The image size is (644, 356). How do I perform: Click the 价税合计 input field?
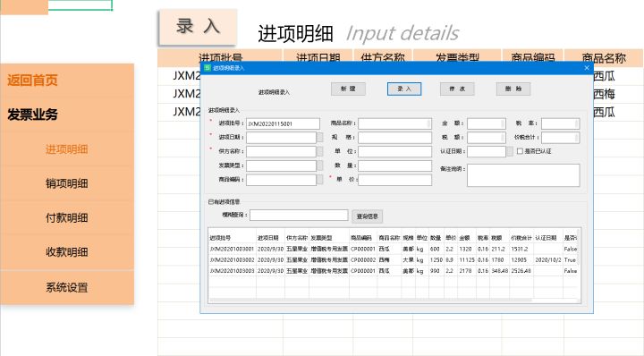tap(560, 137)
